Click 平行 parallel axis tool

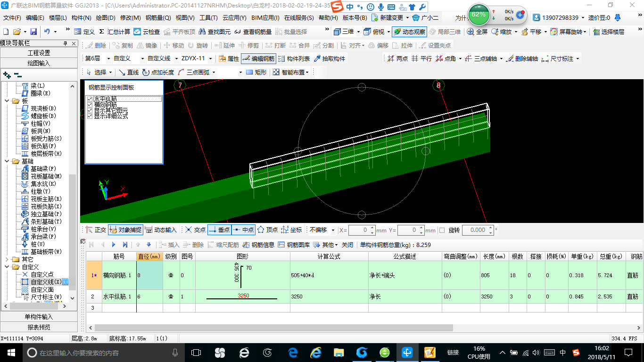pos(421,59)
